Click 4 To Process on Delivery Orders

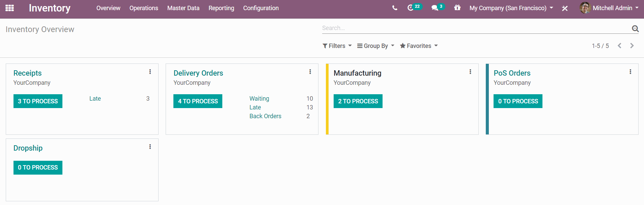click(198, 101)
